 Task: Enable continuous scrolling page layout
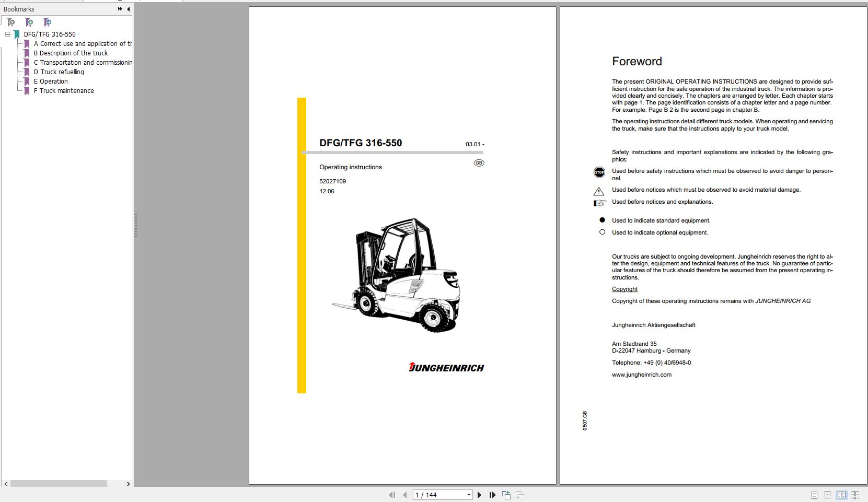pos(827,495)
